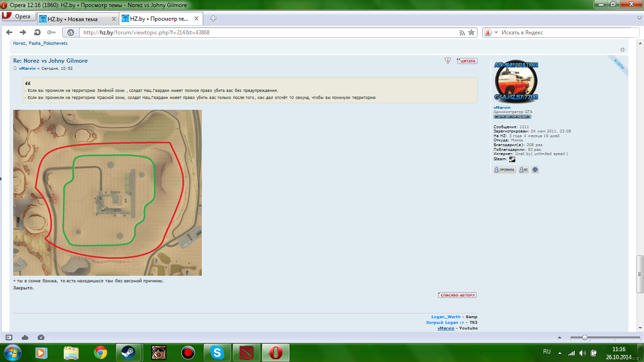View the vMarvin administration avatar
Viewport: 644px width, 362px height.
[516, 81]
